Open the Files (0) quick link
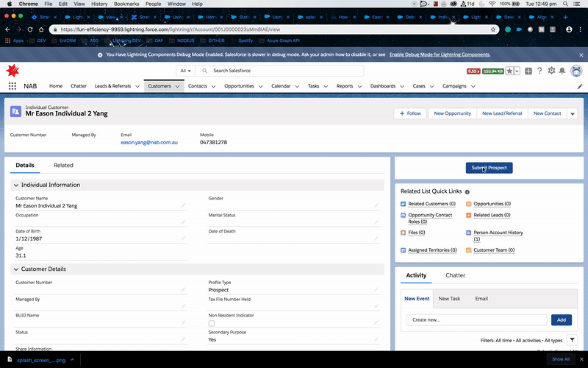The width and height of the screenshot is (588, 368). tap(416, 233)
